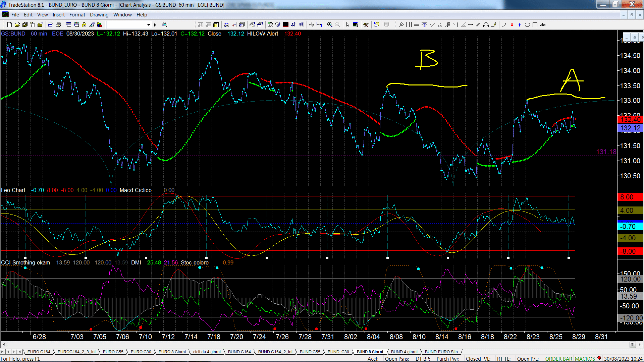
Task: Select the red Down Arrow tool
Action: pos(512,25)
